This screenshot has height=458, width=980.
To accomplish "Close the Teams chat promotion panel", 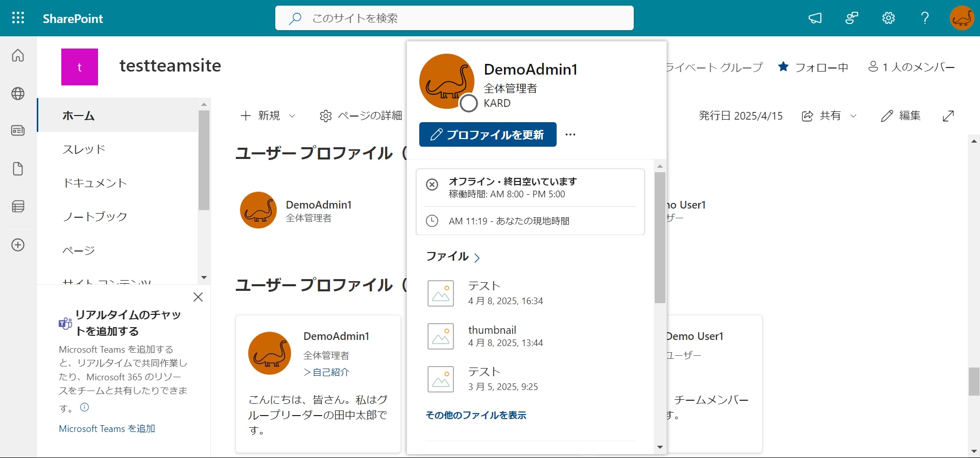I will click(x=198, y=297).
